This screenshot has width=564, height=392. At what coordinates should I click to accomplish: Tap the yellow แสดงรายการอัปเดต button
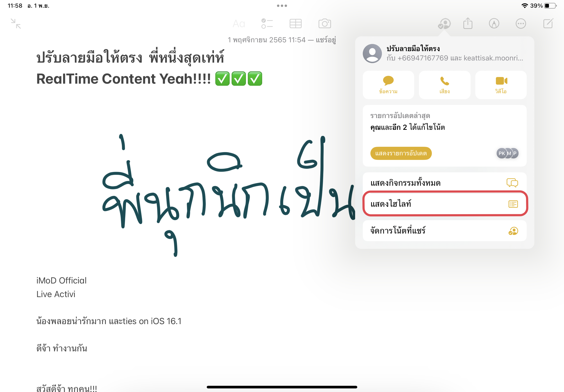[401, 153]
